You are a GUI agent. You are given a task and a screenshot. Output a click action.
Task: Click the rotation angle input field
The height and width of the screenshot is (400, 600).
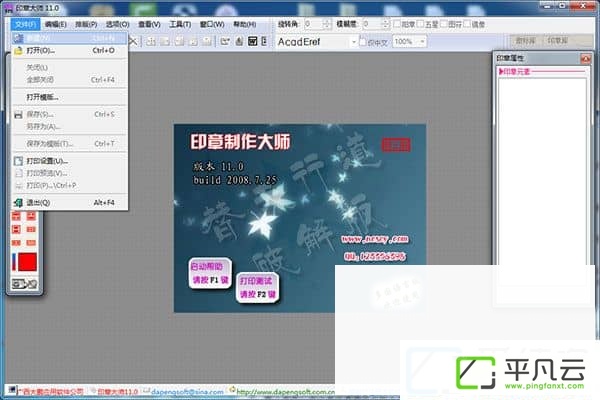pos(313,24)
